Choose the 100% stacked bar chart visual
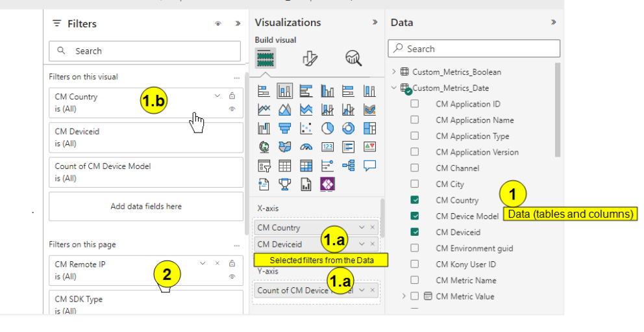The image size is (644, 332). pyautogui.click(x=348, y=91)
